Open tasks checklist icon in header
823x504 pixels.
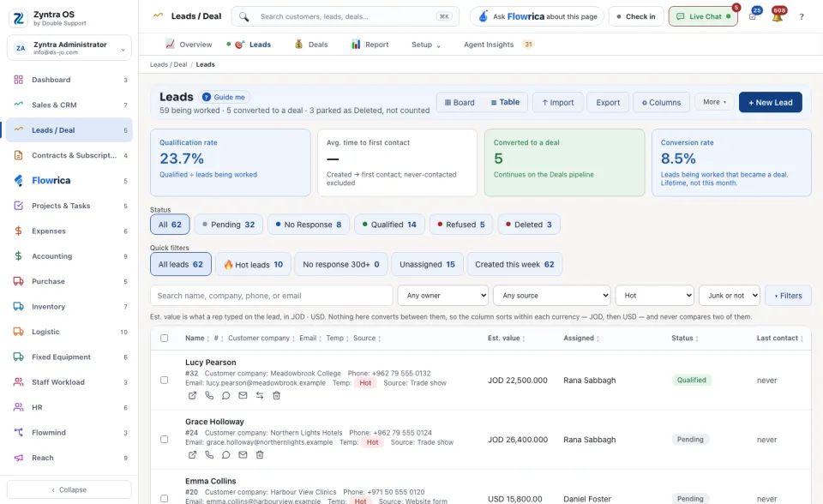753,16
